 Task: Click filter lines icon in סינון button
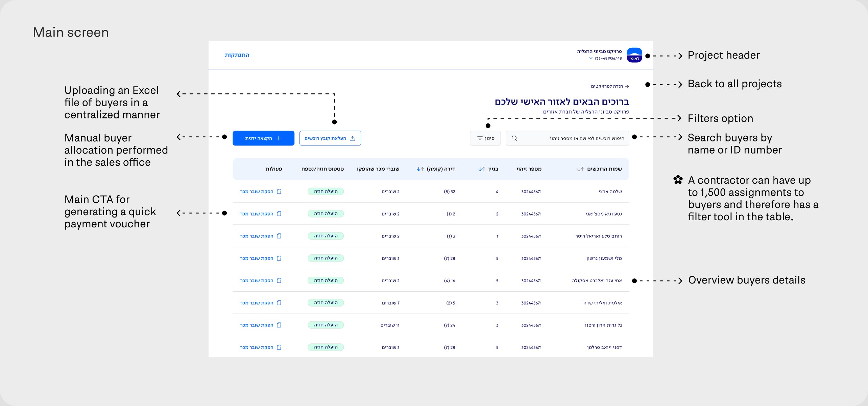click(480, 138)
